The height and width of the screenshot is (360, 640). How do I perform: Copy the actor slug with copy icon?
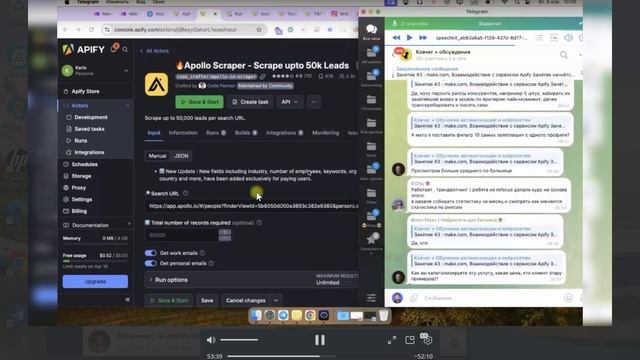click(x=262, y=76)
